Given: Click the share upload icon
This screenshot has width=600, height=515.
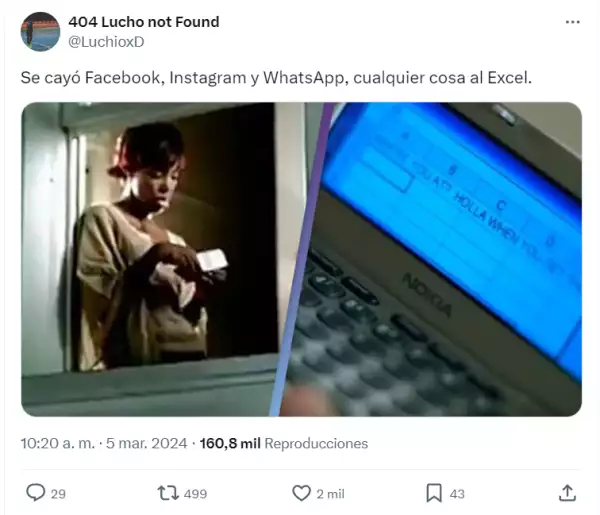Looking at the screenshot, I should point(567,493).
